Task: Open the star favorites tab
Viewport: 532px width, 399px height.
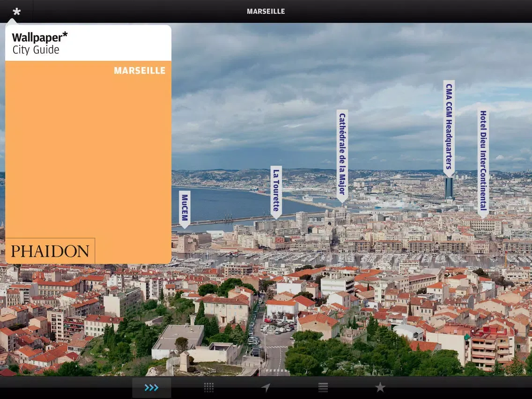Action: (380, 387)
